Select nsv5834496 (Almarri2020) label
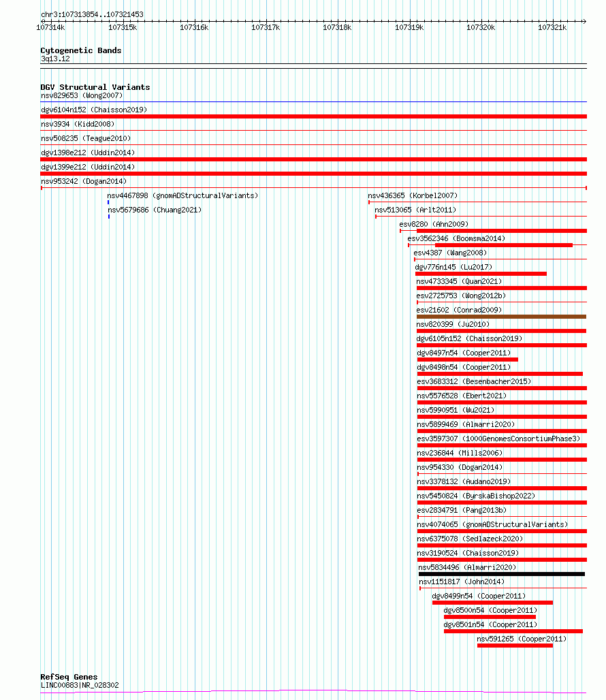This screenshot has width=606, height=700. (x=467, y=567)
